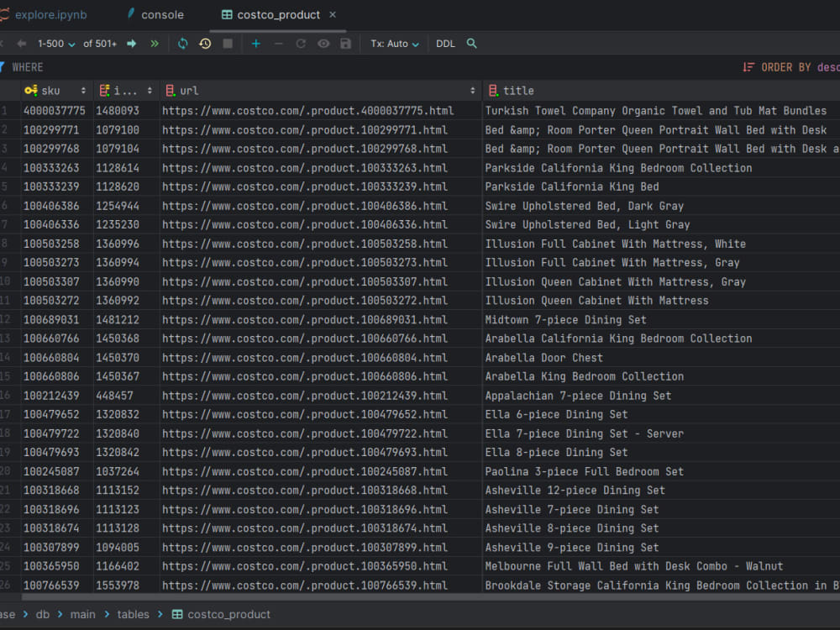Image resolution: width=840 pixels, height=630 pixels.
Task: Delete the selected row
Action: coord(279,44)
